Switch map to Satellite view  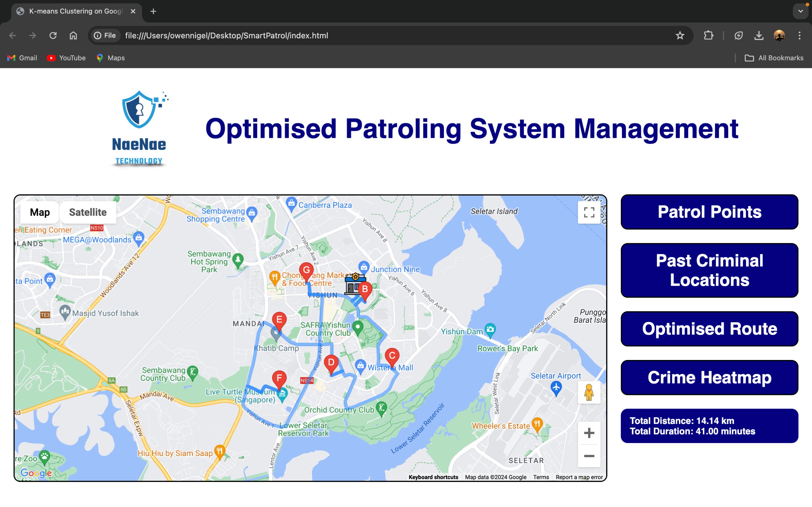tap(88, 212)
